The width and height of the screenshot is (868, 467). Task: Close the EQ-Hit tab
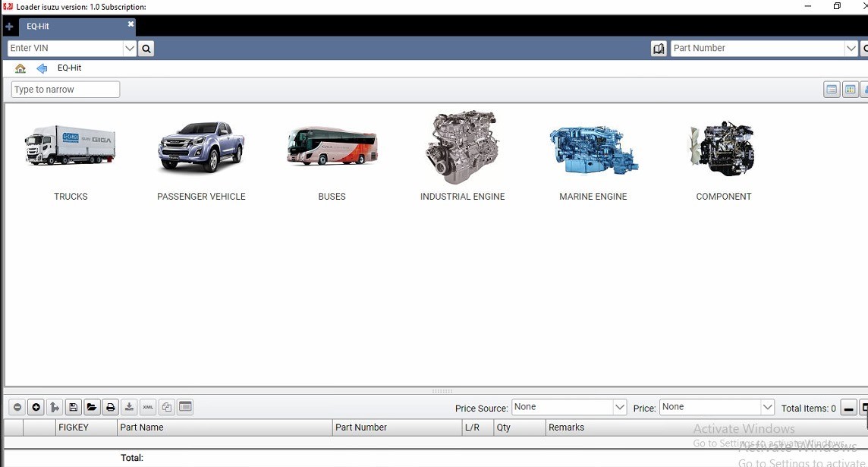pos(131,24)
